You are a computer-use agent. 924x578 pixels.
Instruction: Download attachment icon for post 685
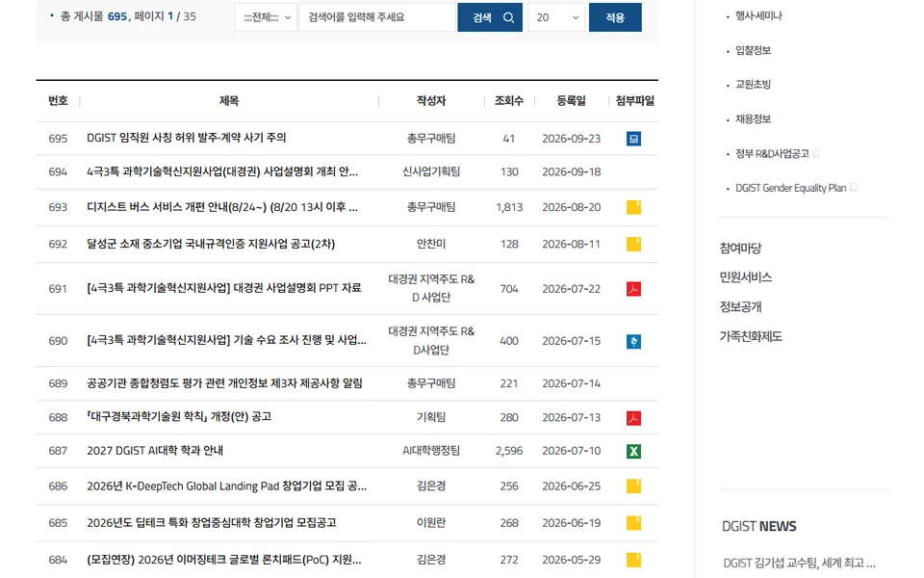coord(633,523)
